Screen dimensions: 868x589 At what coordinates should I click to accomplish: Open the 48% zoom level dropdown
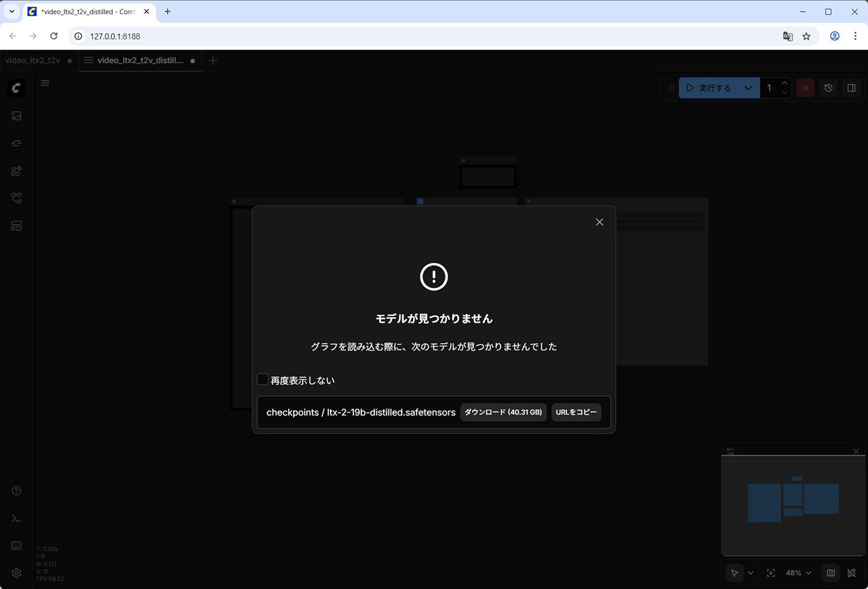pos(798,573)
